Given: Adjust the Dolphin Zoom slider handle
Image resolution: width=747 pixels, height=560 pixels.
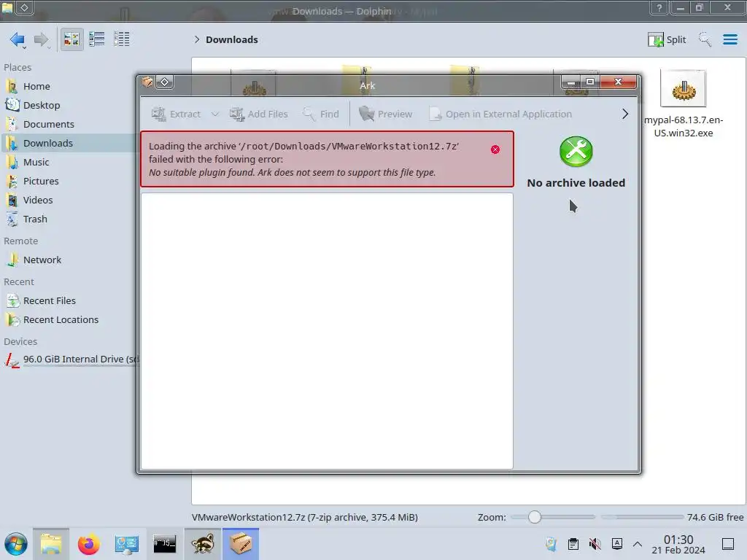Looking at the screenshot, I should pos(535,517).
